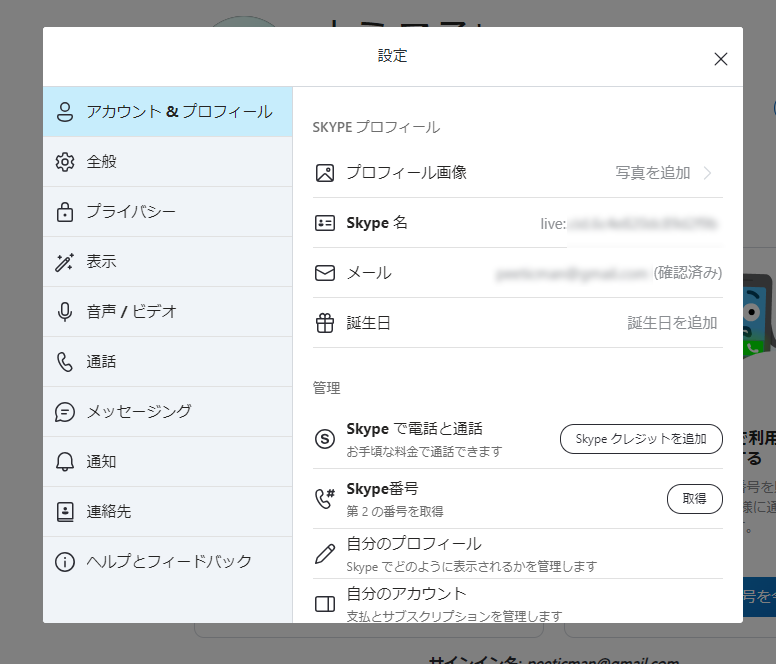Switch to the メッセージング tab
The width and height of the screenshot is (776, 664).
point(168,412)
